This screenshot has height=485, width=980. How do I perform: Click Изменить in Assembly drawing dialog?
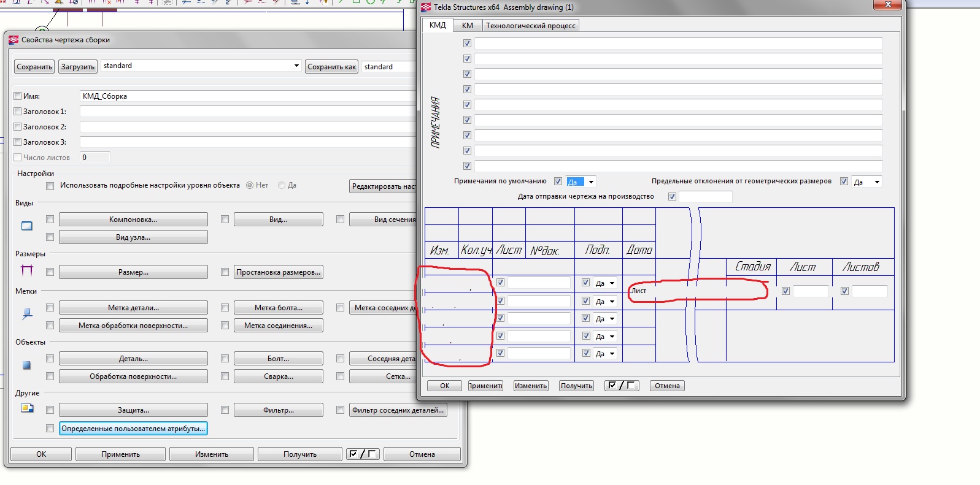click(531, 386)
